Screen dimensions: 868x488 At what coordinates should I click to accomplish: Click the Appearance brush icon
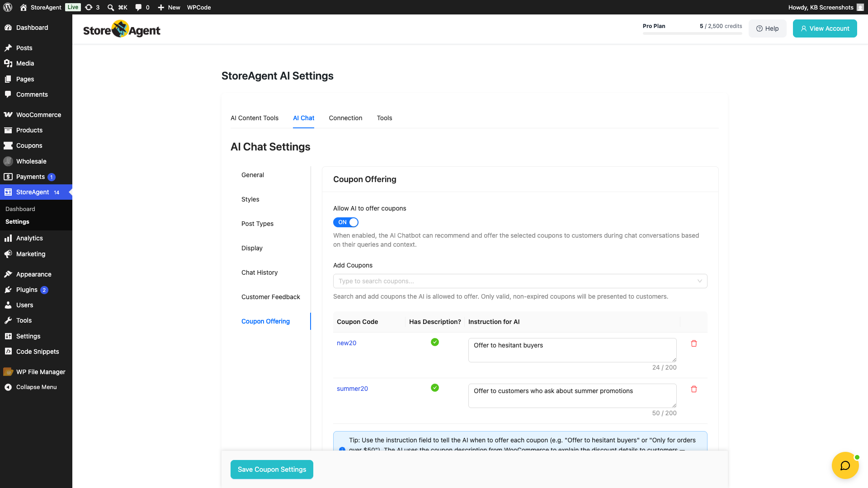click(8, 274)
